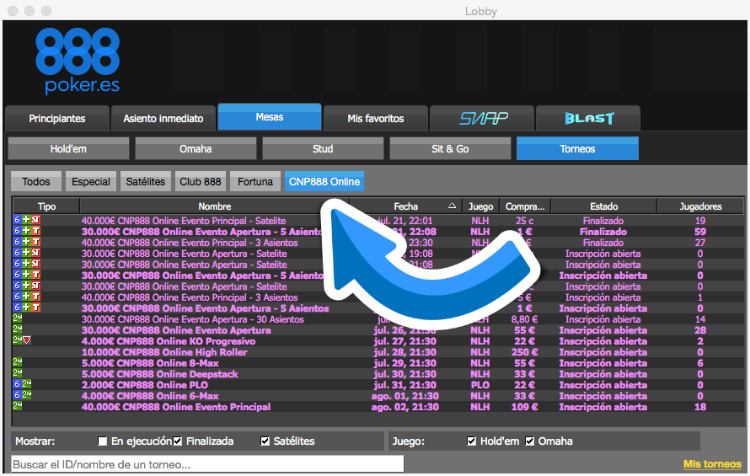Click red ST icon in Evento Principal - Satelite row

(x=36, y=221)
